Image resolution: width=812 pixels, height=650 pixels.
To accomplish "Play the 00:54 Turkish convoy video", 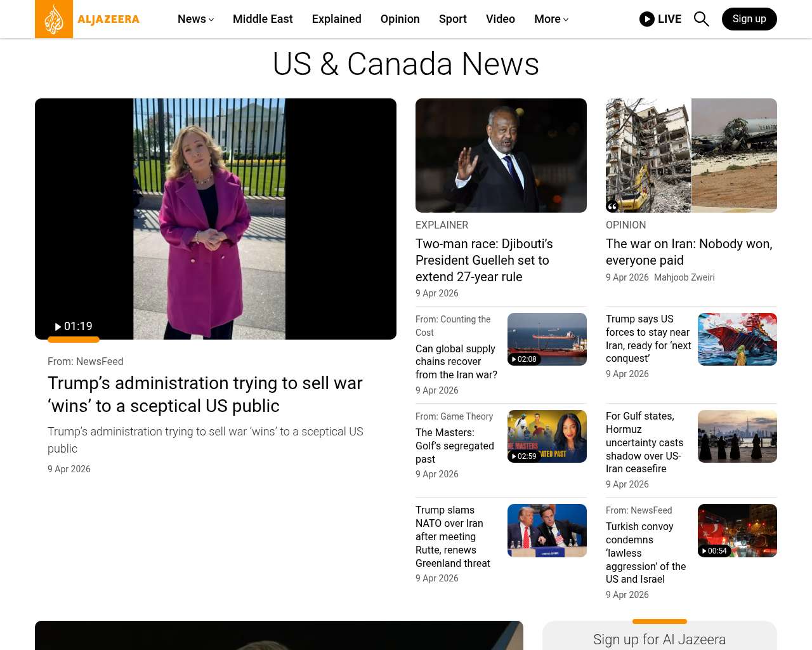I will point(714,551).
